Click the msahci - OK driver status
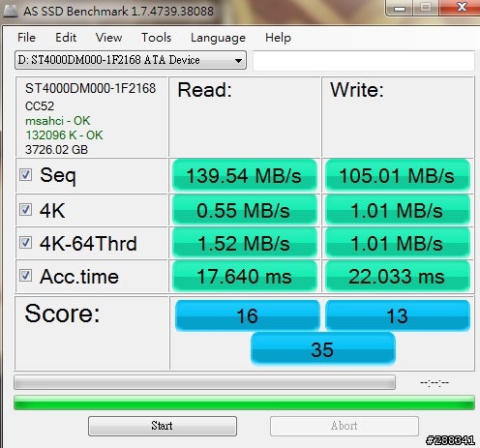The image size is (480, 448). click(58, 121)
